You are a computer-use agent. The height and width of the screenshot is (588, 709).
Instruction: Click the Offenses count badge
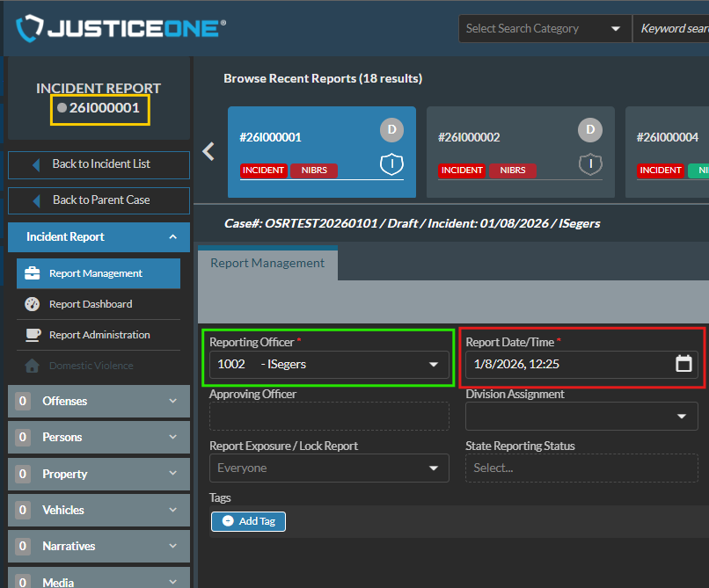[x=23, y=402]
